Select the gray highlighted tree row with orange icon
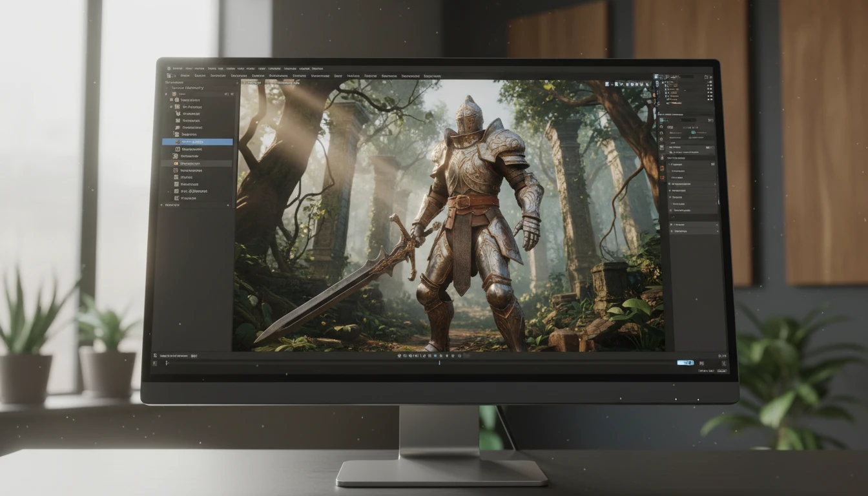This screenshot has width=868, height=496. pos(198,164)
